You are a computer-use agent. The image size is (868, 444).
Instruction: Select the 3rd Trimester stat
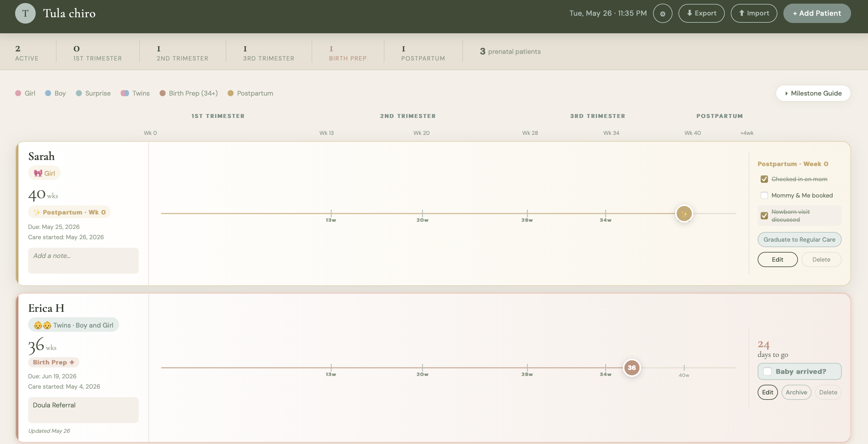[269, 53]
